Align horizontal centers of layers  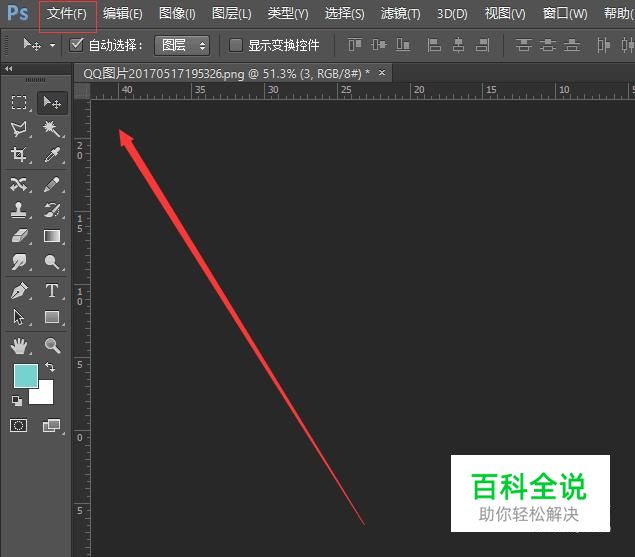[x=458, y=45]
